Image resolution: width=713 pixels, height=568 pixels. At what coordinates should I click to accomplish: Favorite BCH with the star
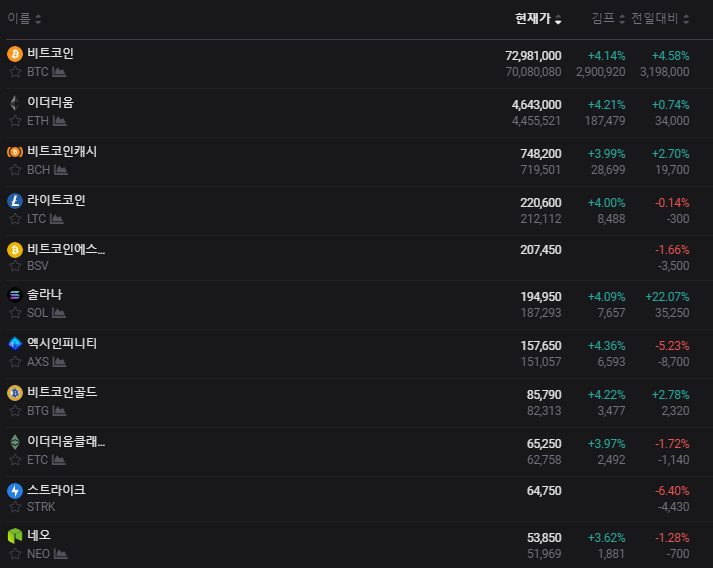tap(15, 170)
